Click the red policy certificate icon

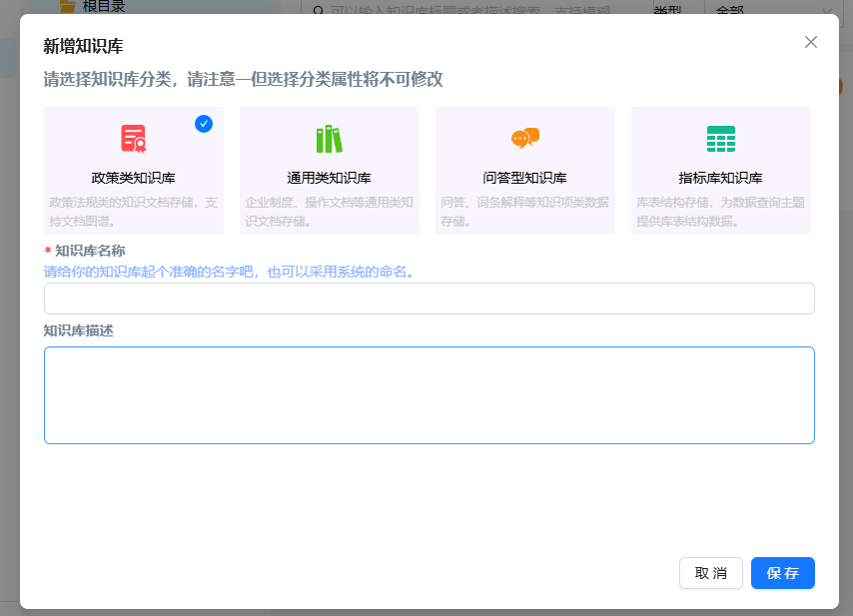pyautogui.click(x=133, y=139)
